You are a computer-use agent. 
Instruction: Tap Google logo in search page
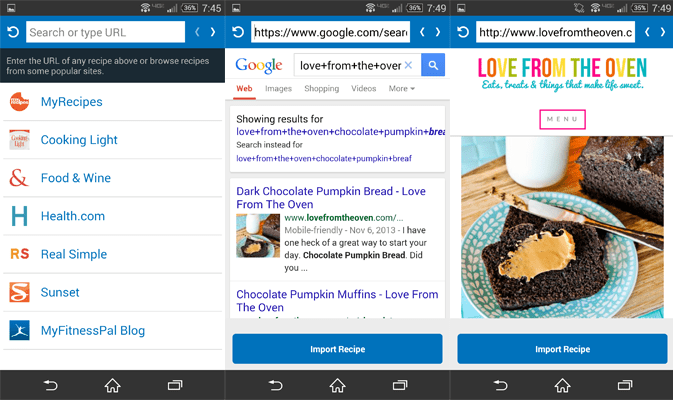pyautogui.click(x=259, y=66)
